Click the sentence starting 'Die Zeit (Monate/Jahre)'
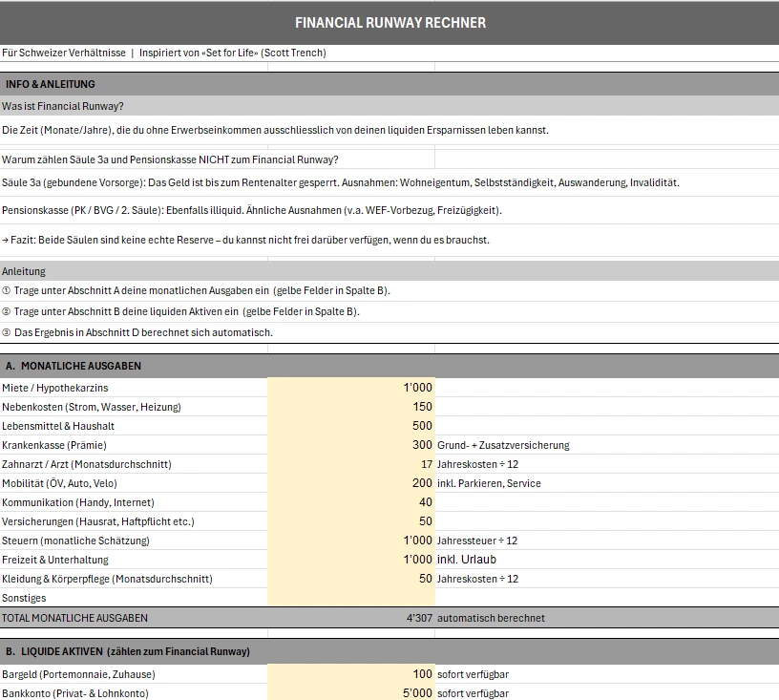Image resolution: width=779 pixels, height=700 pixels. tap(275, 130)
